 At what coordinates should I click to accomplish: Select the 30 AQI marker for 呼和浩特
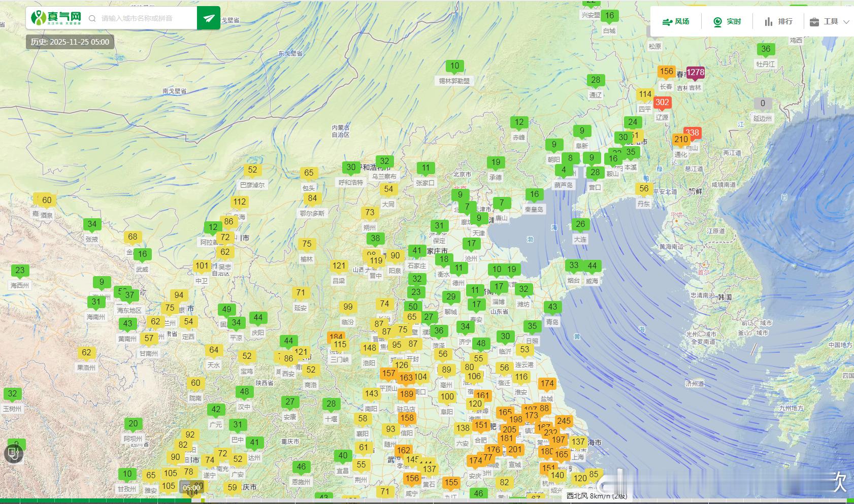[351, 167]
